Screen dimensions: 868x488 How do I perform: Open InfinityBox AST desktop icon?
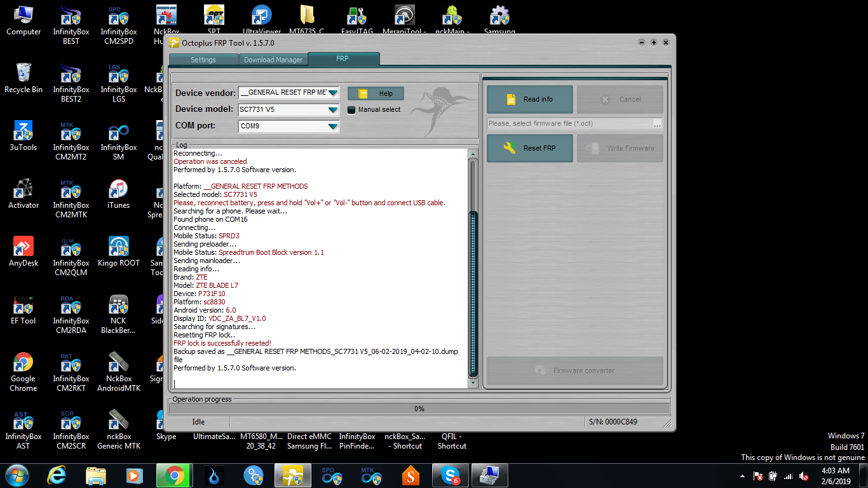[x=24, y=430]
